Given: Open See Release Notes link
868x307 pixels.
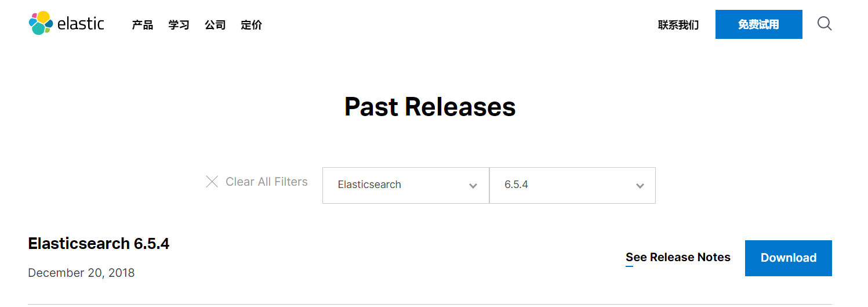Looking at the screenshot, I should click(678, 258).
